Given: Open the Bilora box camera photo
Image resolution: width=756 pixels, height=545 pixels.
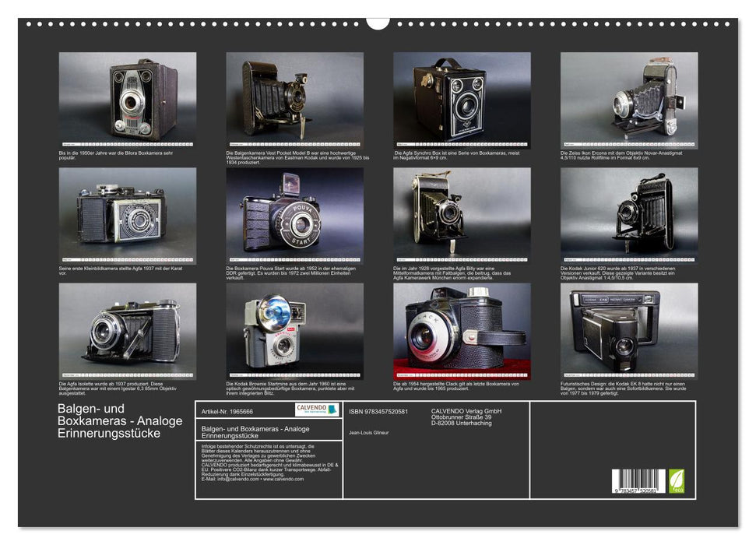Looking at the screenshot, I should (x=128, y=97).
